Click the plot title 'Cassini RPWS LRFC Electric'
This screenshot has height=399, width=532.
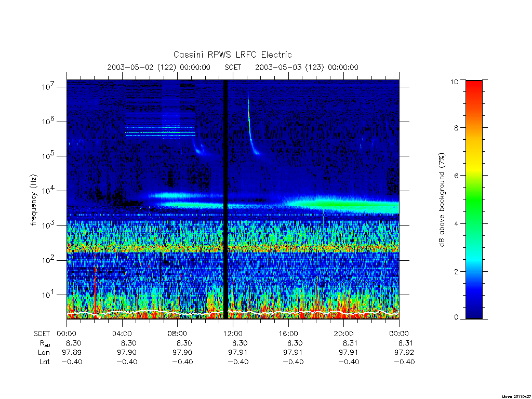232,55
